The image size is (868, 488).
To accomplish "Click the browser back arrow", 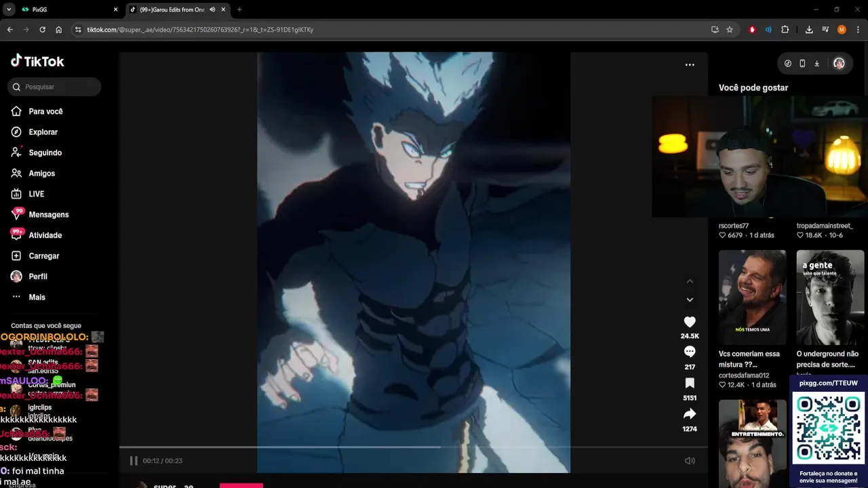I will click(x=9, y=30).
